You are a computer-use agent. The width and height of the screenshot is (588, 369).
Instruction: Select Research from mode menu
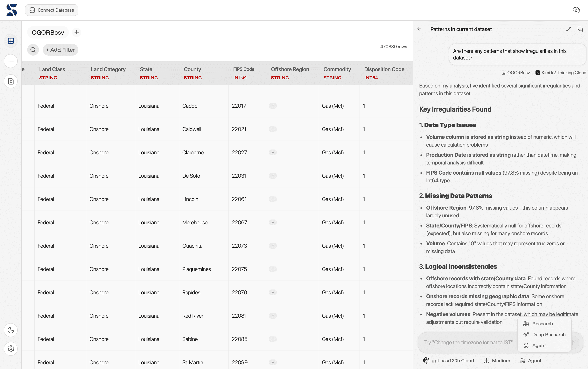542,324
